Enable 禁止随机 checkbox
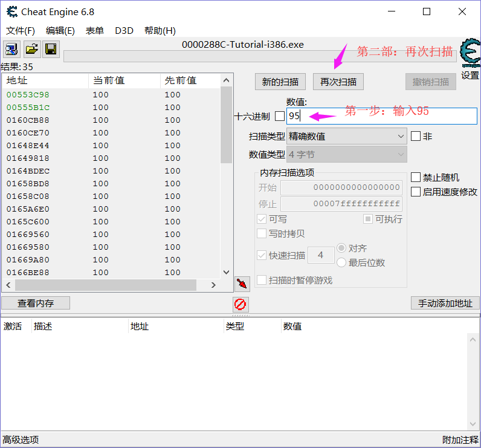 click(416, 177)
